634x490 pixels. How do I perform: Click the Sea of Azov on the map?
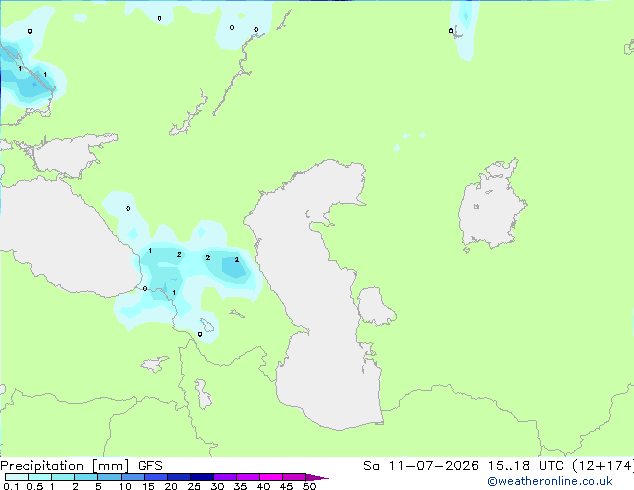(71, 156)
